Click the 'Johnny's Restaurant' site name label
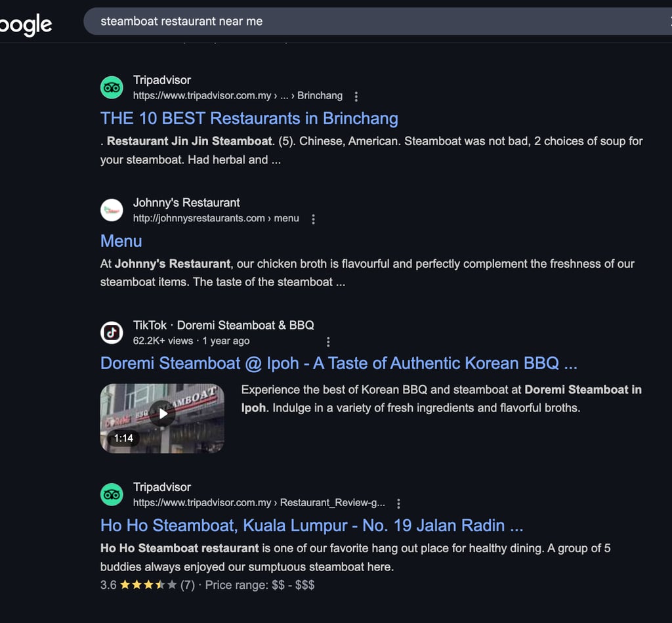 (x=186, y=202)
